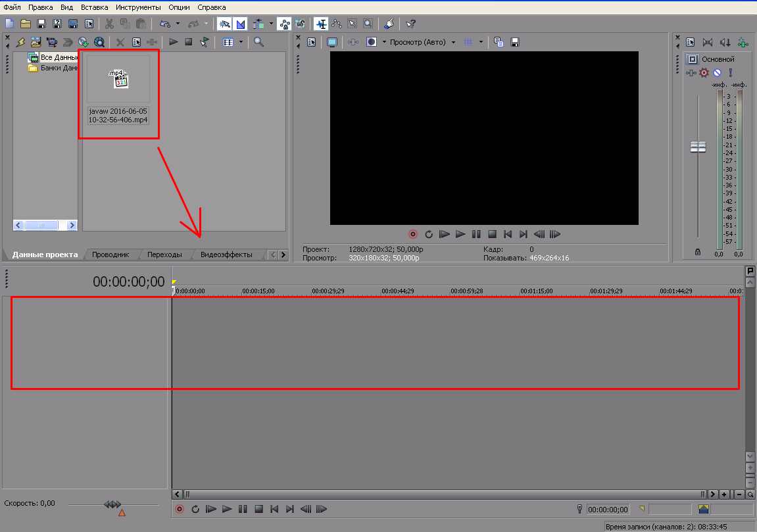Screen dimensions: 757x532
Task: Select the Selection Edit tool
Action: coord(353,24)
